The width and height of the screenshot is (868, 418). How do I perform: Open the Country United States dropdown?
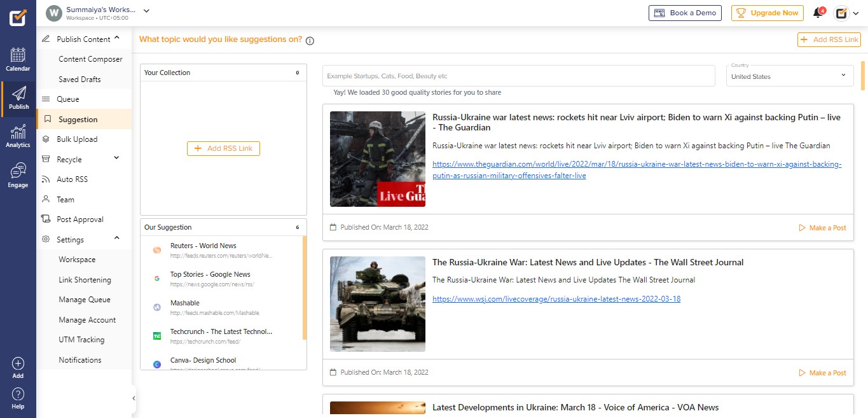click(x=790, y=76)
